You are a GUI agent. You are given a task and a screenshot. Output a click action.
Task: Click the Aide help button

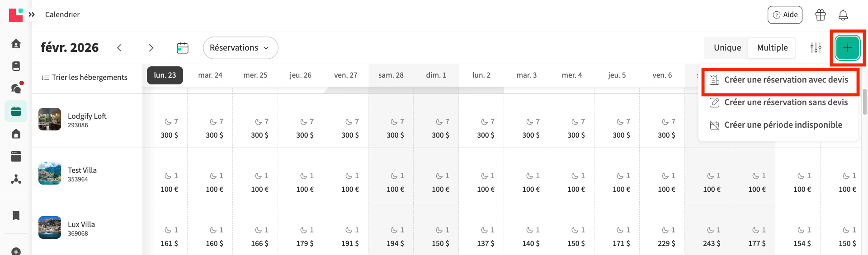[x=785, y=15]
